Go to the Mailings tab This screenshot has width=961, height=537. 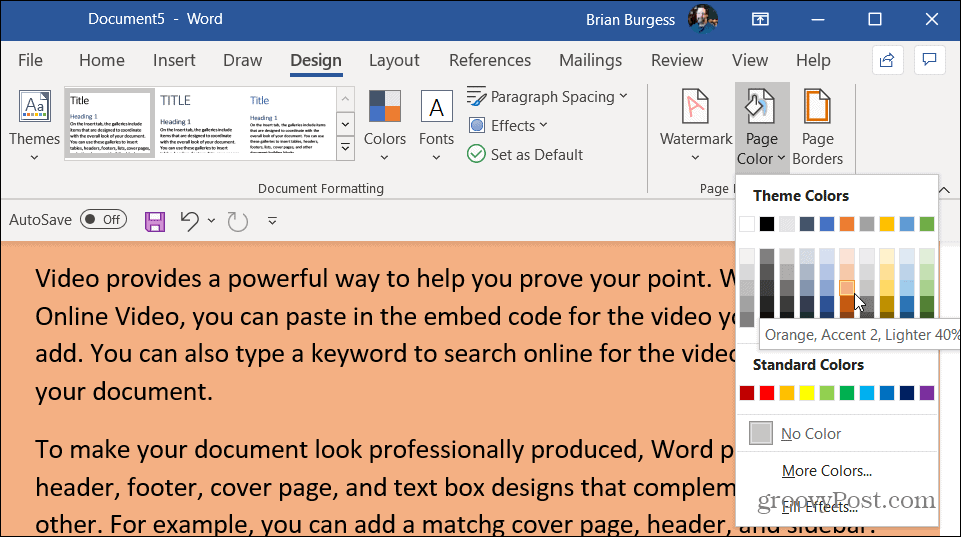pyautogui.click(x=590, y=60)
